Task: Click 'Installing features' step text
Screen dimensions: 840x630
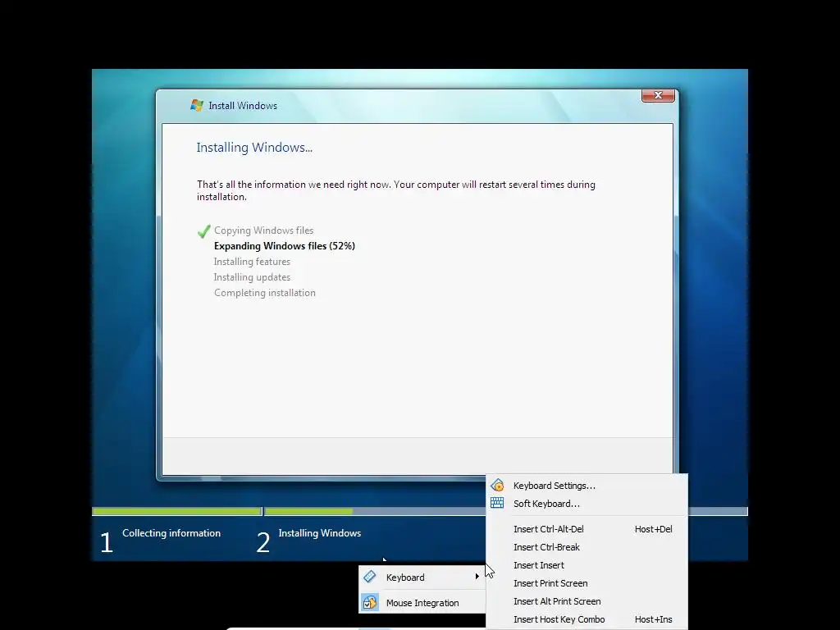Action: pyautogui.click(x=252, y=262)
